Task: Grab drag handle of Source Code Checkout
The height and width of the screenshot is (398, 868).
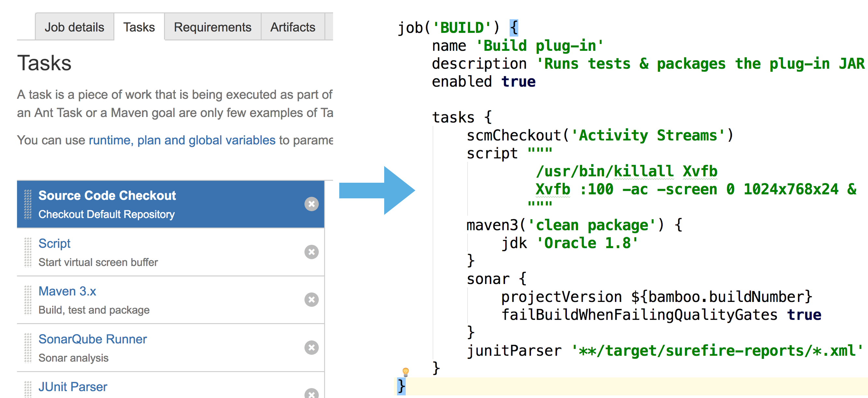Action: [28, 204]
